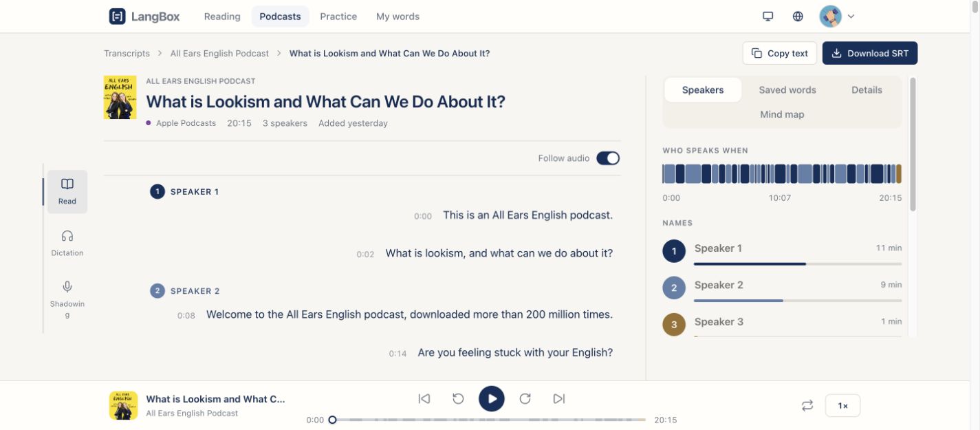This screenshot has width=980, height=430.
Task: Open My words in top navigation
Action: pos(398,17)
